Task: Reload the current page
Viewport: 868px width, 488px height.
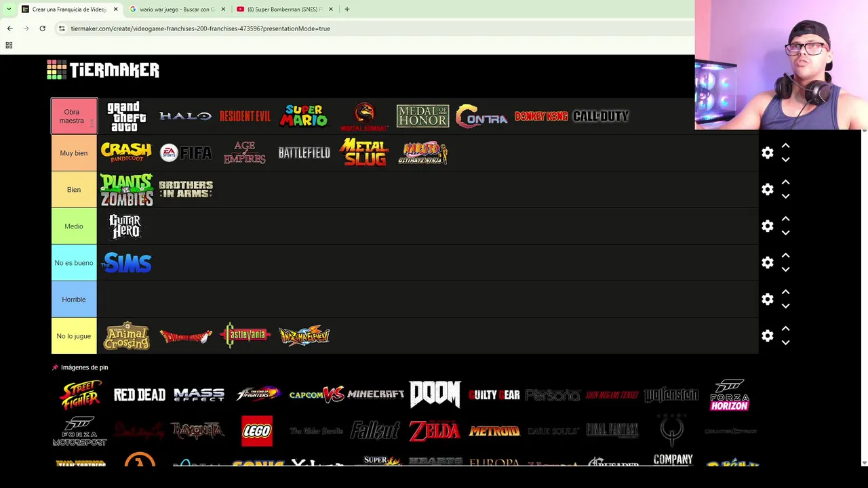Action: pos(42,28)
